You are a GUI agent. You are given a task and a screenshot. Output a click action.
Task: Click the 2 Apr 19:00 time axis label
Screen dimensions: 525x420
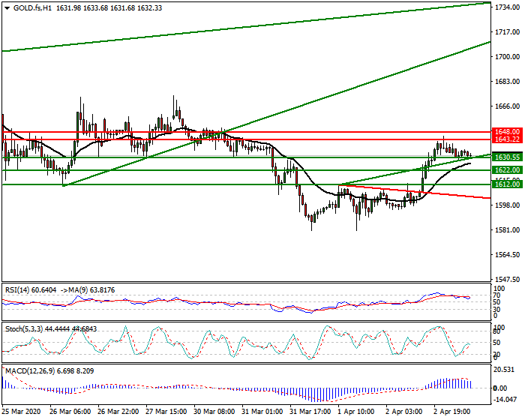pyautogui.click(x=453, y=411)
